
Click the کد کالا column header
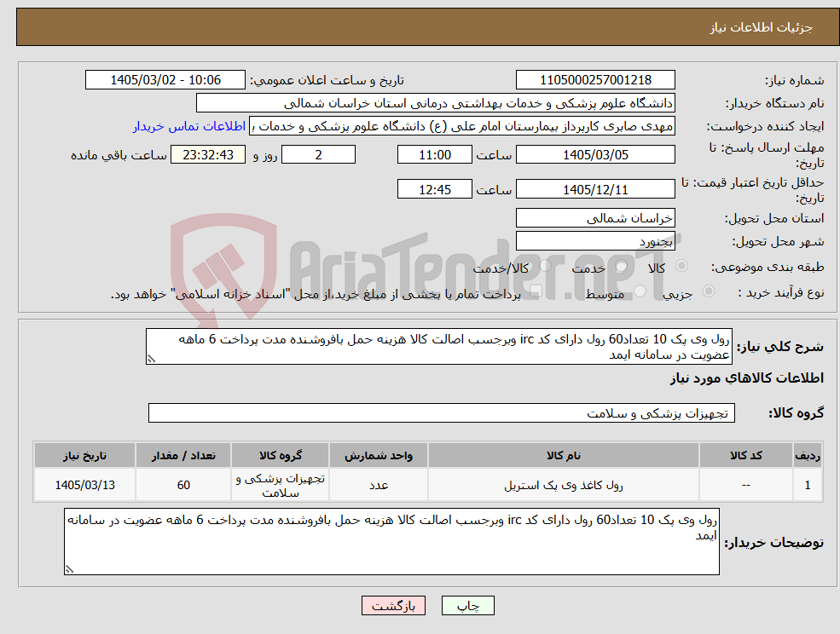745,456
